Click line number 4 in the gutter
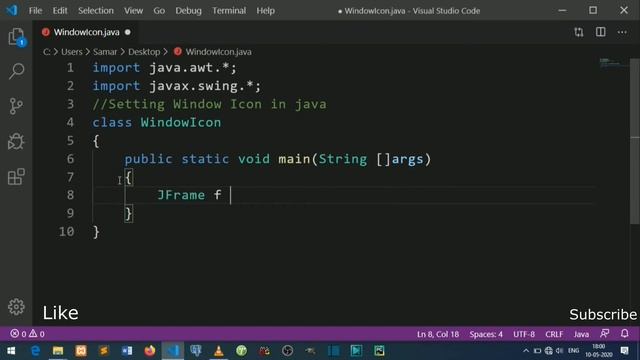This screenshot has height=360, width=640. click(x=70, y=122)
